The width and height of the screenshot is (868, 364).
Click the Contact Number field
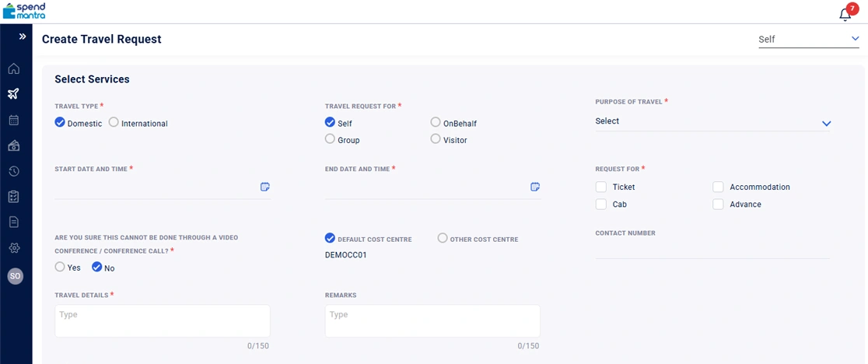(713, 250)
